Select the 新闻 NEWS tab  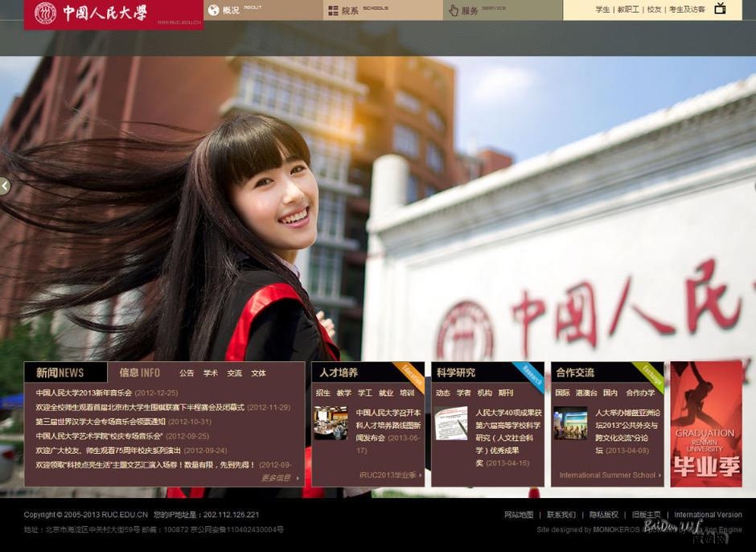tap(60, 373)
